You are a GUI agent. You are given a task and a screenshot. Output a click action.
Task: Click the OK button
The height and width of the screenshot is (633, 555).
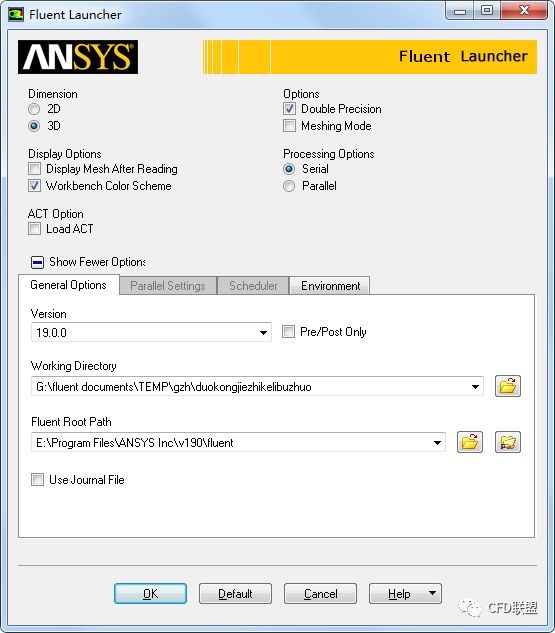(151, 593)
